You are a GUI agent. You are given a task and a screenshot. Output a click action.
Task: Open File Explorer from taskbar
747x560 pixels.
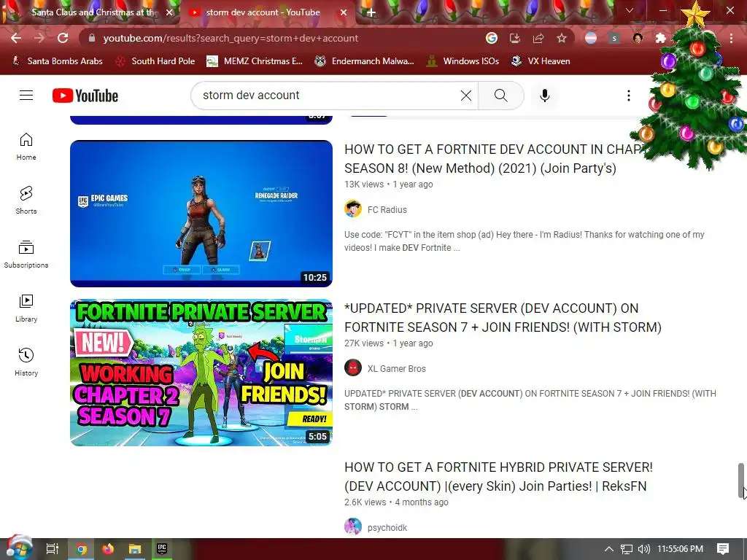[x=135, y=549]
